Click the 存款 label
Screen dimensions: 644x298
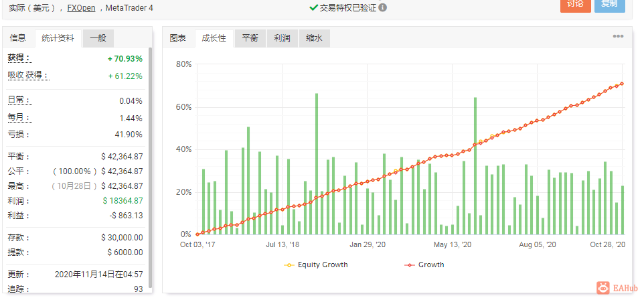(x=19, y=238)
